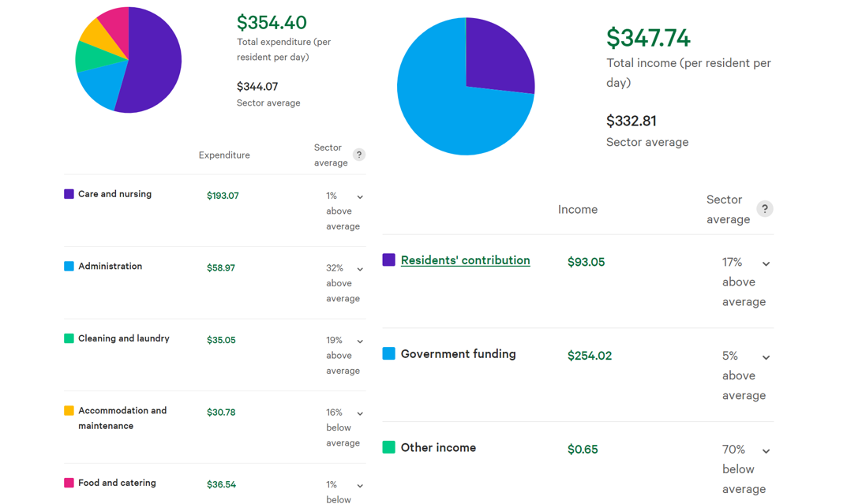Click the yellow Accommodation legend swatch
862x504 pixels.
[x=69, y=411]
